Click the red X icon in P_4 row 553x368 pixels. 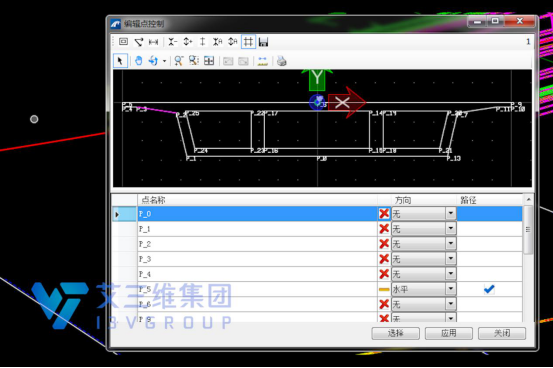(x=384, y=274)
